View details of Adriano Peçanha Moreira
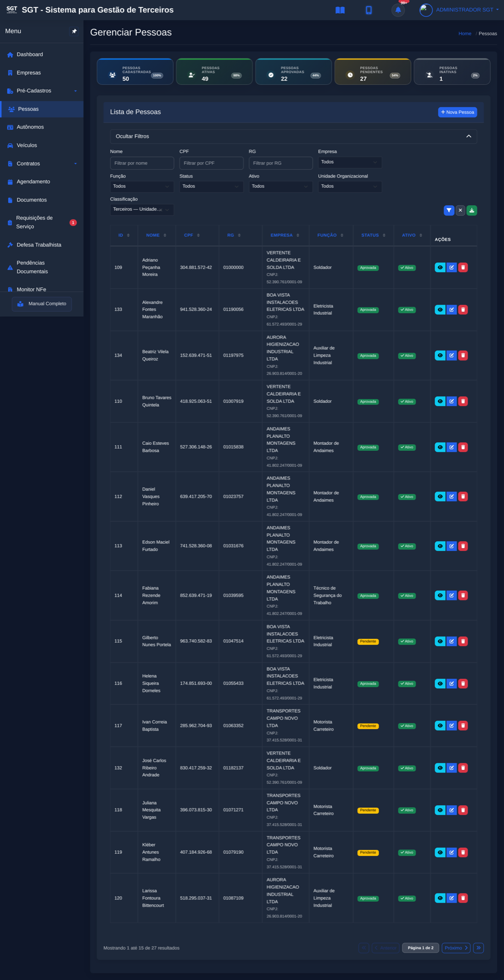This screenshot has width=504, height=980. tap(440, 267)
